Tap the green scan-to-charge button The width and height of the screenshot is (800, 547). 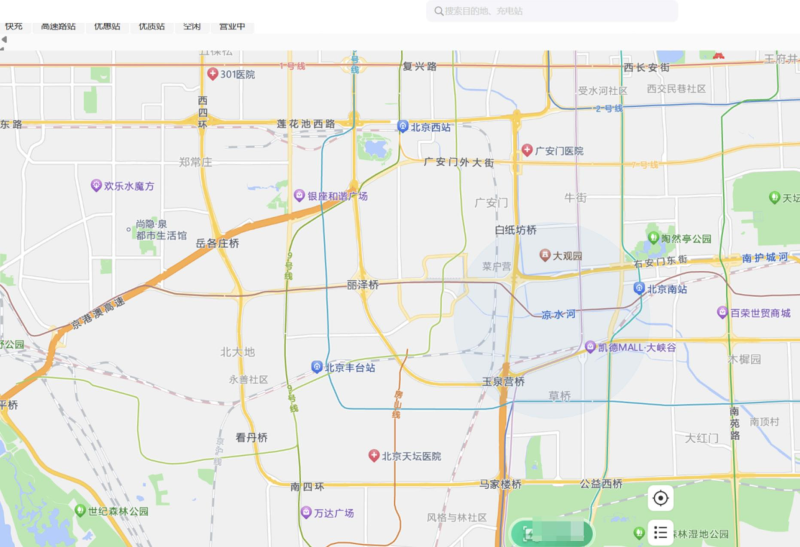552,534
